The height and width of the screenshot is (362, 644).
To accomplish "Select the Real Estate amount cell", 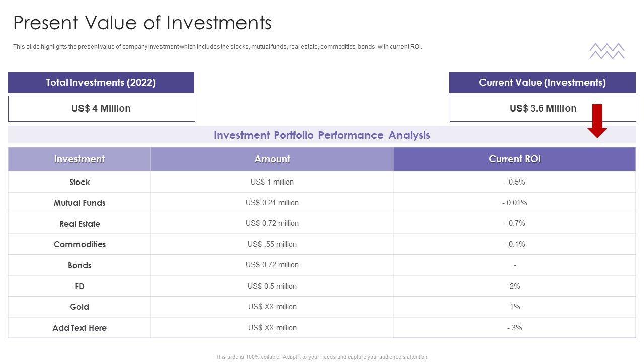I will coord(272,223).
